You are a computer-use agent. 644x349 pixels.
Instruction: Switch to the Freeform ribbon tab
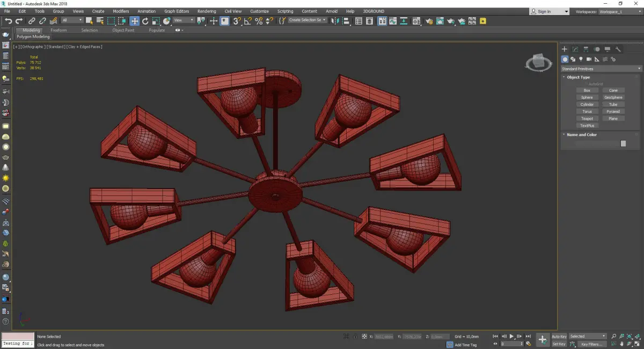(58, 31)
